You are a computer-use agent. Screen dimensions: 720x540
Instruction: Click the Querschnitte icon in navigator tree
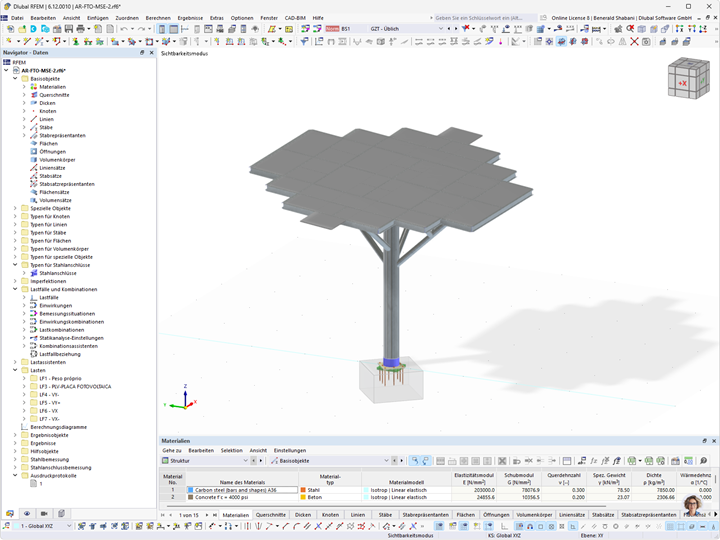click(34, 95)
